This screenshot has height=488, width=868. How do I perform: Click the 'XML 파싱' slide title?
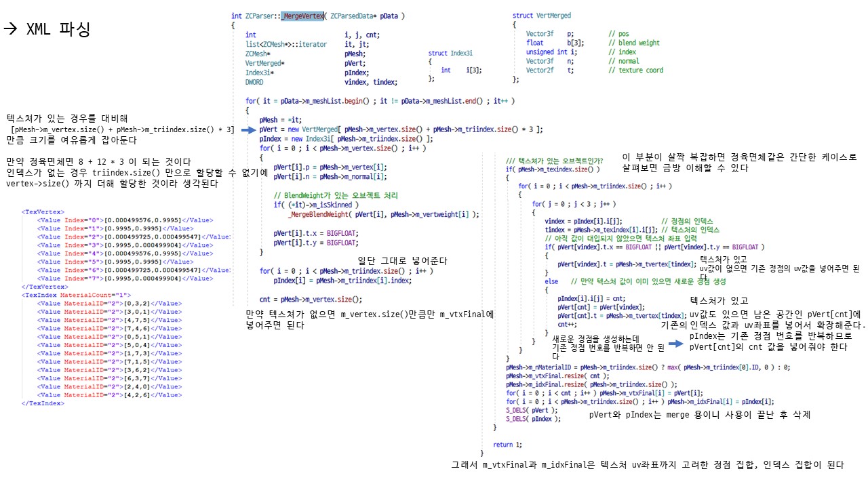point(46,29)
